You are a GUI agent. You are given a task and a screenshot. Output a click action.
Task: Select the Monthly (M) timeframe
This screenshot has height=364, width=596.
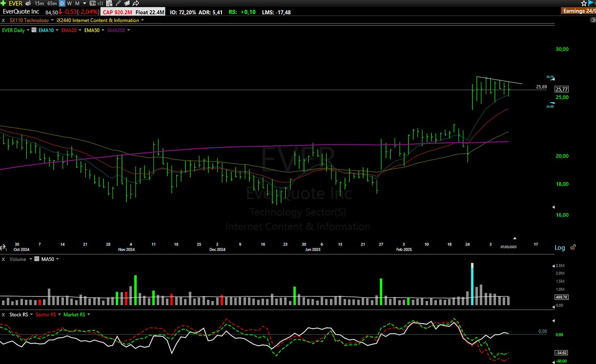coord(77,3)
